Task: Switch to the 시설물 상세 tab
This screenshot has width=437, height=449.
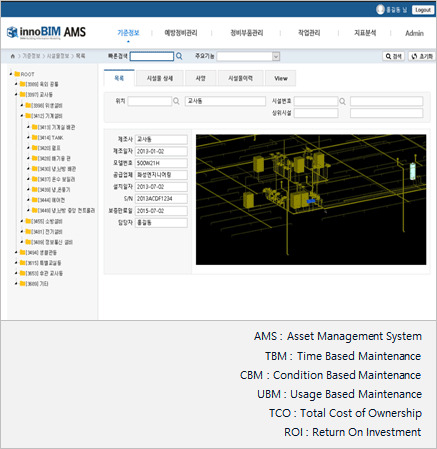Action: click(x=160, y=78)
